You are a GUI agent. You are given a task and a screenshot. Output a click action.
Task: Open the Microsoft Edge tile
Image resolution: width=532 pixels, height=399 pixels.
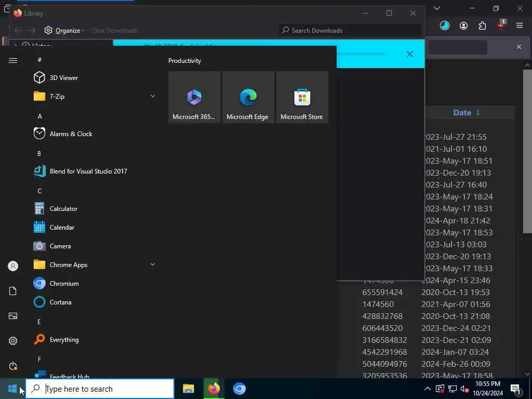(248, 97)
